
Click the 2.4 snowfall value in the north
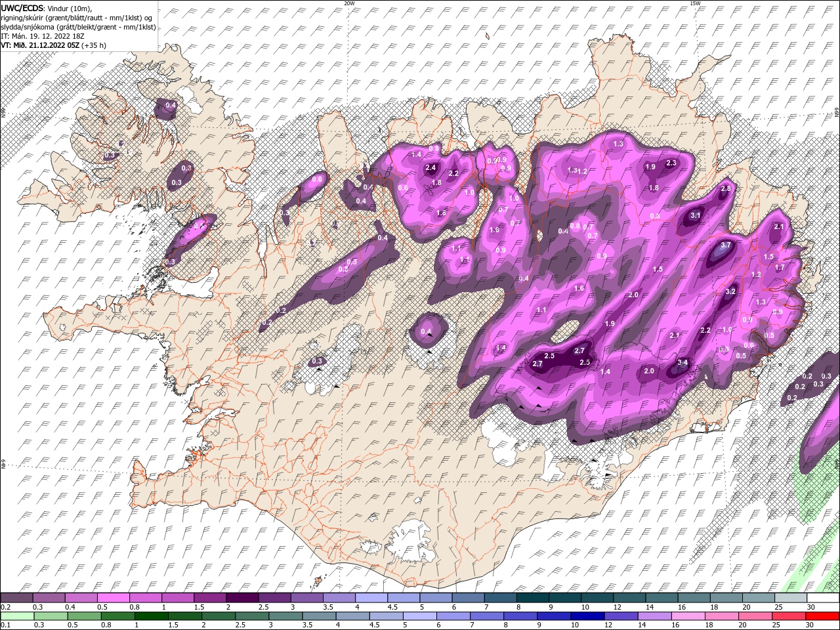coord(430,167)
